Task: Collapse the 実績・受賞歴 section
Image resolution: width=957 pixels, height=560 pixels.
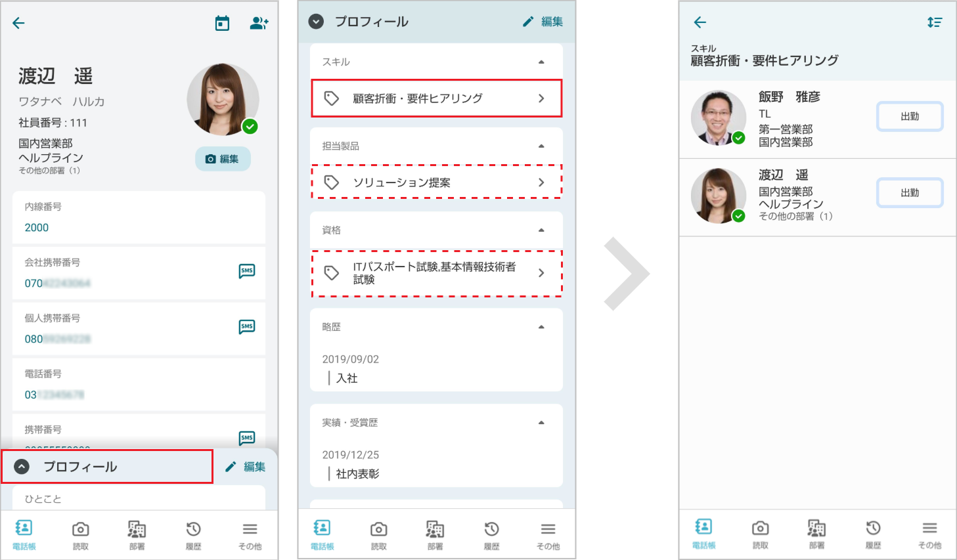Action: (541, 423)
